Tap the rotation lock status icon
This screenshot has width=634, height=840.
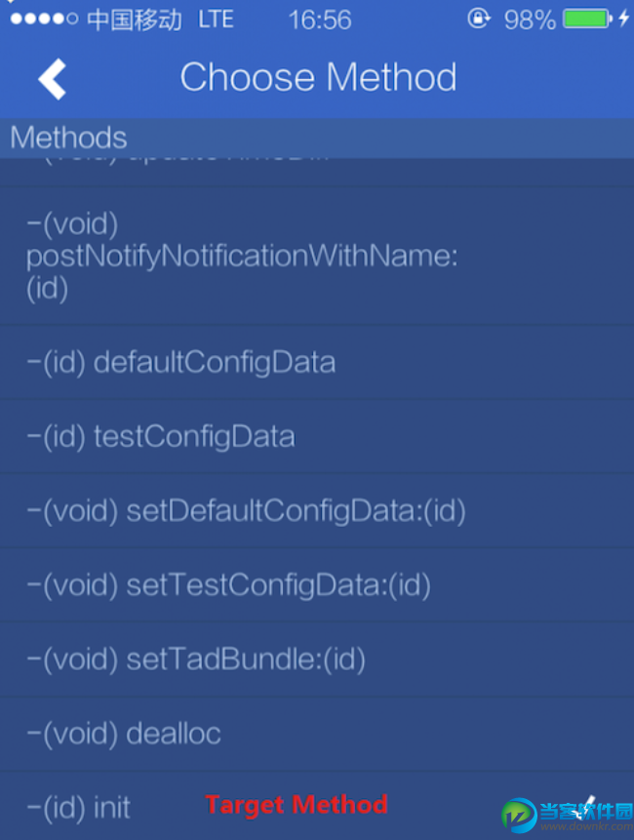pos(479,20)
